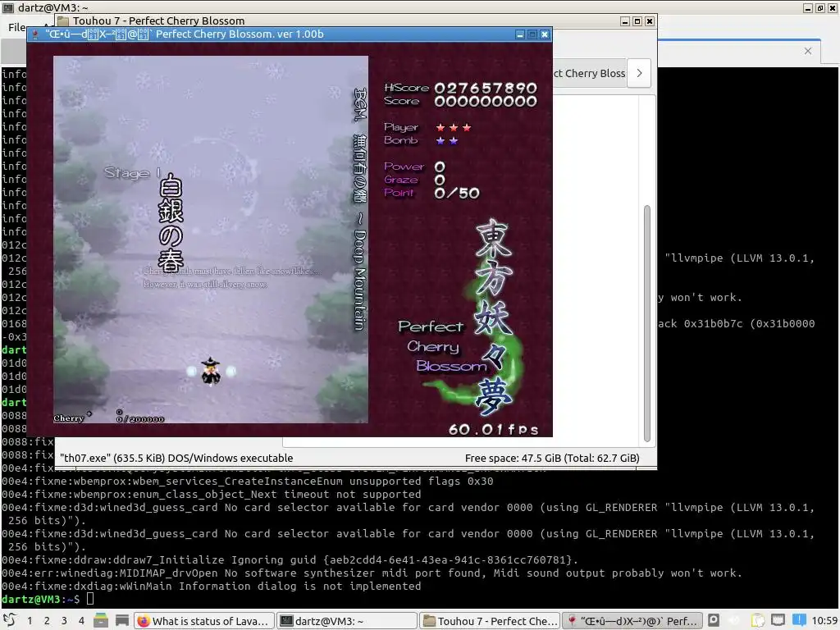Minimize the Touhou 7 file manager window
The height and width of the screenshot is (630, 840).
pos(624,21)
